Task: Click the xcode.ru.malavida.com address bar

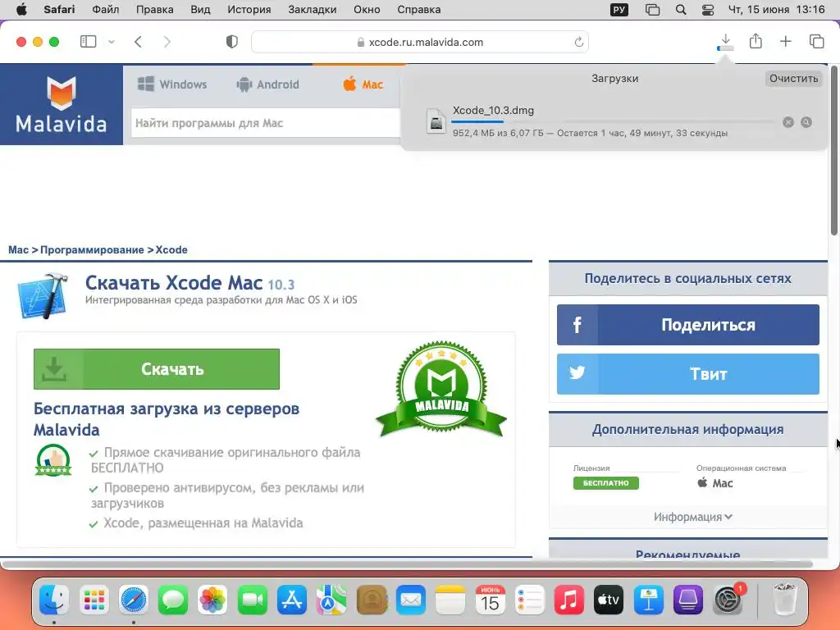Action: (x=420, y=42)
